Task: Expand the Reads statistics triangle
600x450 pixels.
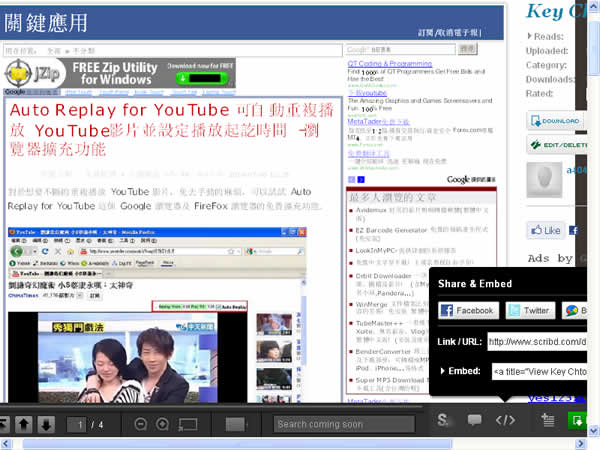Action: click(x=530, y=36)
